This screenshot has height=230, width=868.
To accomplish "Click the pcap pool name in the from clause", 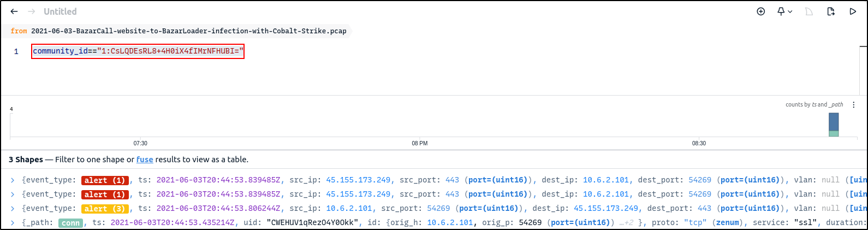I will [x=188, y=31].
